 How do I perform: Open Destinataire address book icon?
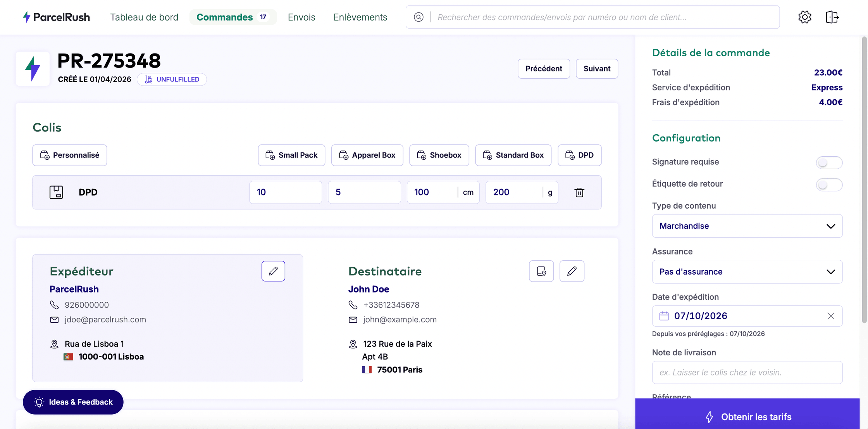pyautogui.click(x=541, y=271)
